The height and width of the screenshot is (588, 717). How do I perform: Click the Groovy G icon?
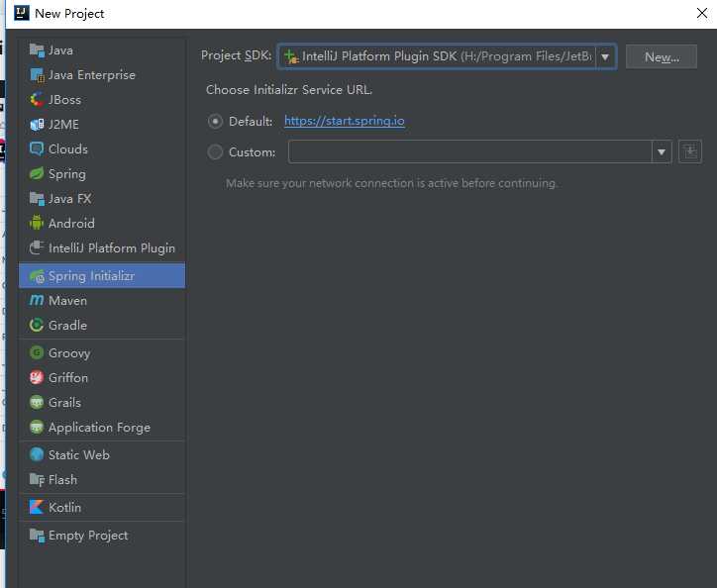pos(37,352)
